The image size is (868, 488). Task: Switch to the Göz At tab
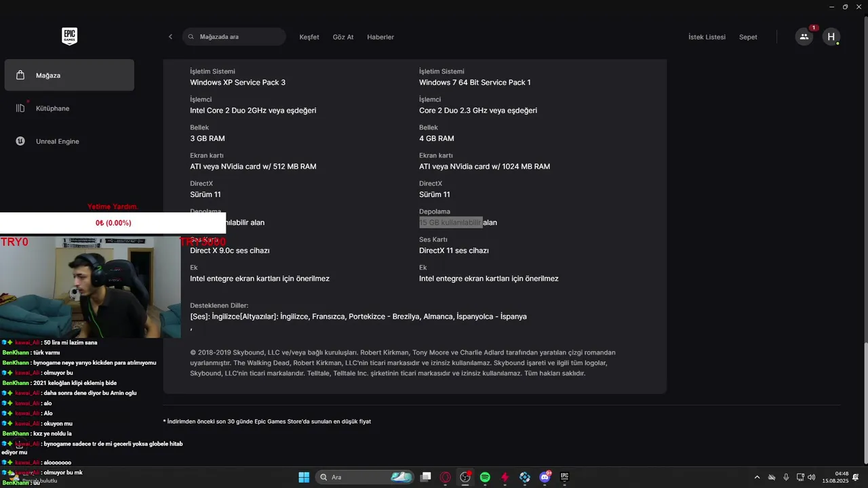click(343, 37)
